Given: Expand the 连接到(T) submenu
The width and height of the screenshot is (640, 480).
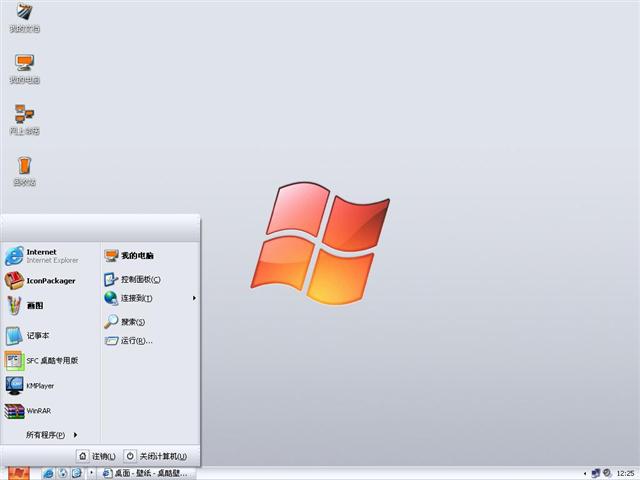Looking at the screenshot, I should click(x=150, y=298).
